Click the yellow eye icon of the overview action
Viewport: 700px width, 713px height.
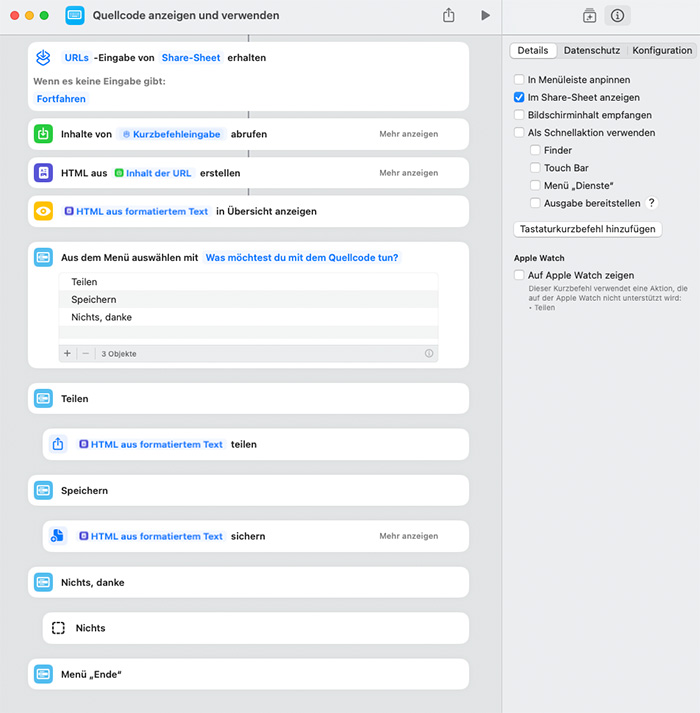pyautogui.click(x=44, y=211)
